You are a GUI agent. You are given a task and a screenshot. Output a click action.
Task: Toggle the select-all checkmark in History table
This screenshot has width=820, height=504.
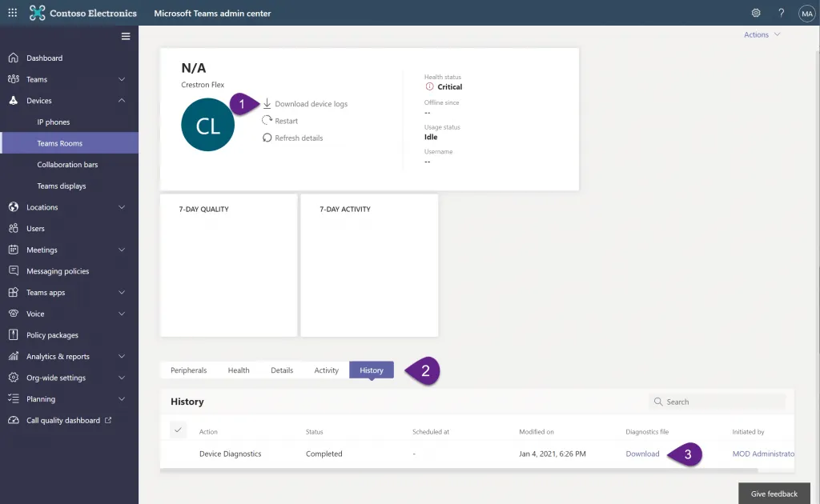(178, 430)
